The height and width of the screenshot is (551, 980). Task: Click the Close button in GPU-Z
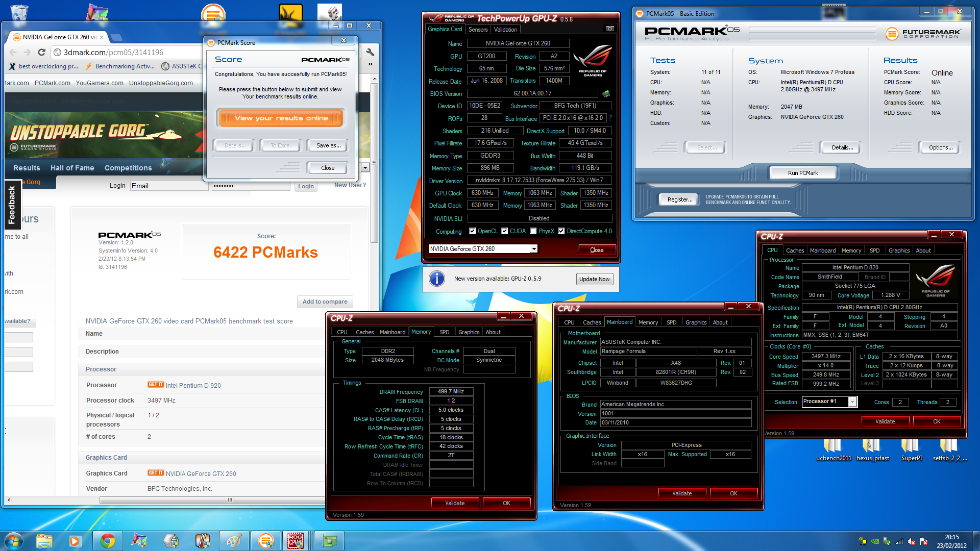[x=597, y=250]
